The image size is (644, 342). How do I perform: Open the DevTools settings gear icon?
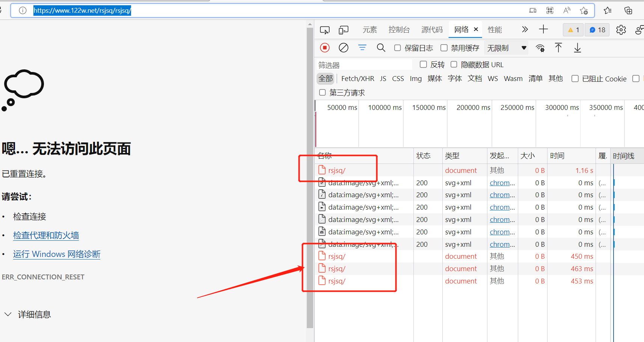point(621,30)
